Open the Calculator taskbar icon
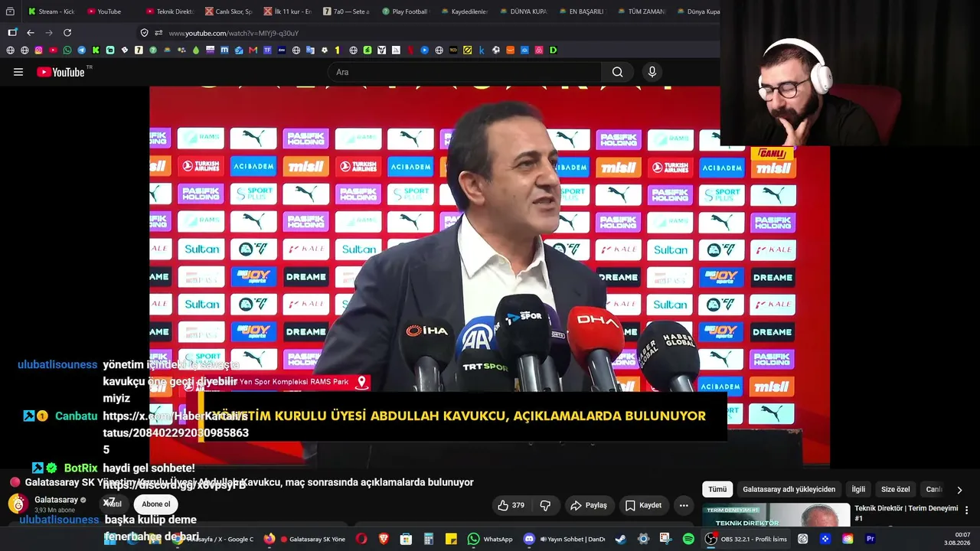Viewport: 980px width, 551px height. [x=429, y=539]
